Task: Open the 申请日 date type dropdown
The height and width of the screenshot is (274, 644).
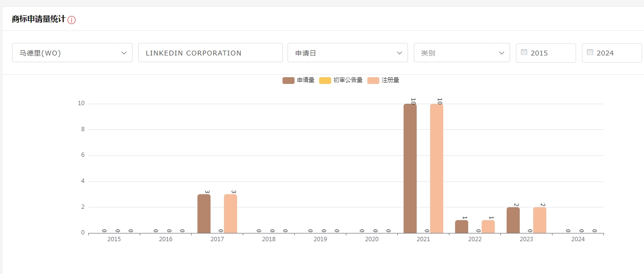Action: coord(348,53)
